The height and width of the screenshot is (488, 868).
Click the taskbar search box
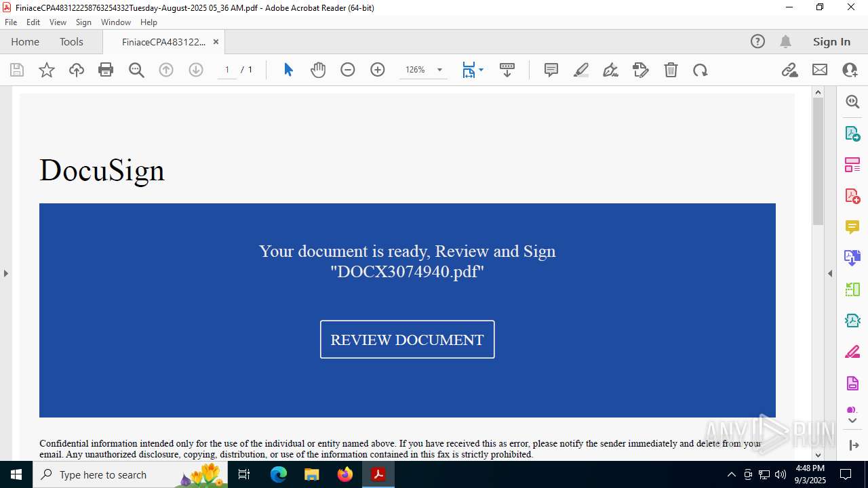pos(130,474)
